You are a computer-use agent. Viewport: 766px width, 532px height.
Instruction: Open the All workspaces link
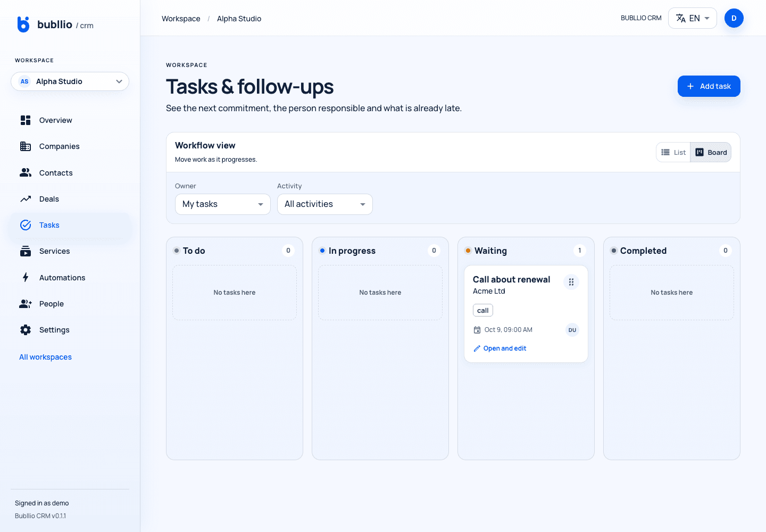pyautogui.click(x=45, y=357)
